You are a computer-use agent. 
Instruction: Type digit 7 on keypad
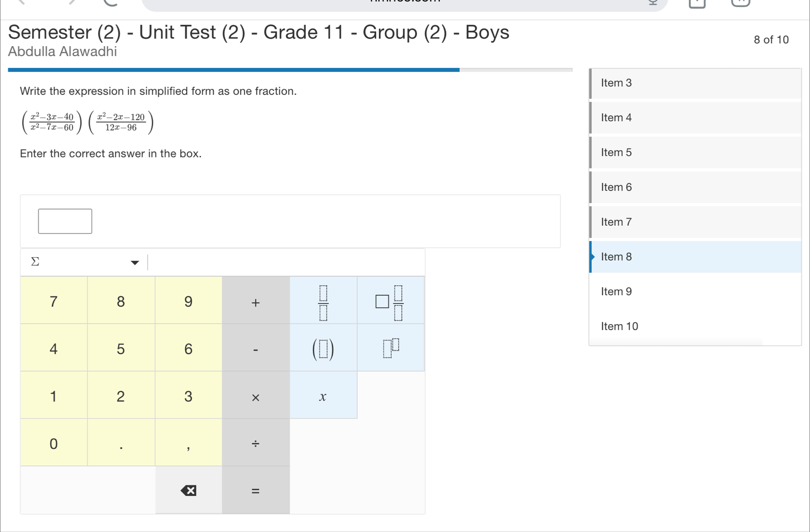54,301
